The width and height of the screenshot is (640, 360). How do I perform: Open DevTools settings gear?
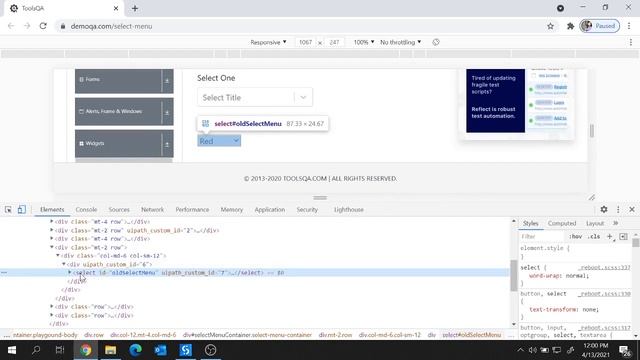(x=604, y=209)
